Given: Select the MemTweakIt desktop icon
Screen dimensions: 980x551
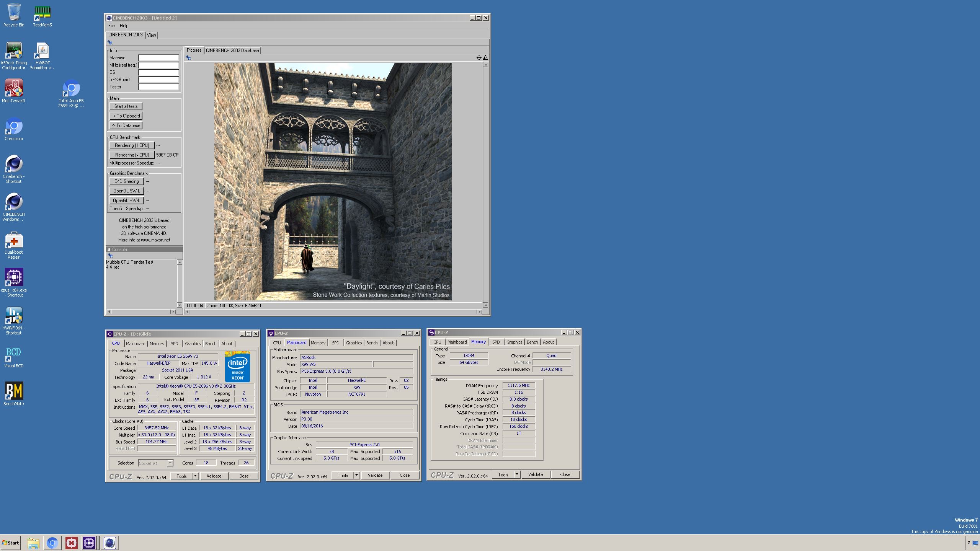Looking at the screenshot, I should (x=14, y=91).
